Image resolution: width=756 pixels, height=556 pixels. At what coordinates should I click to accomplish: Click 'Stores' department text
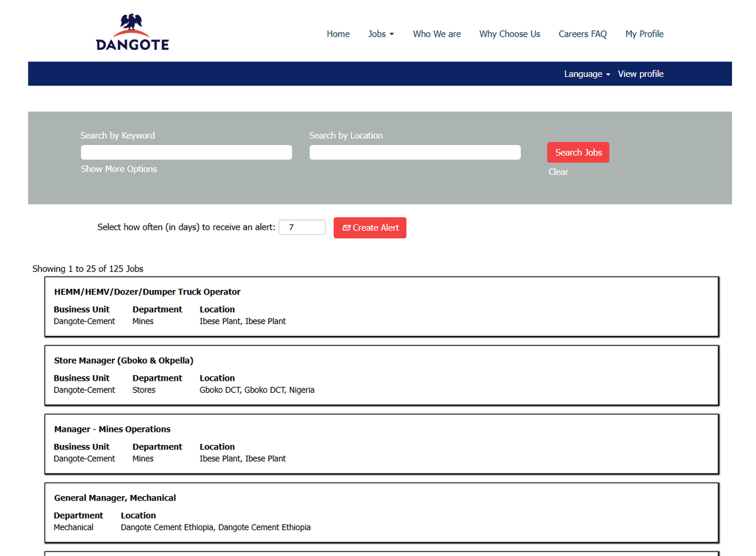coord(144,390)
